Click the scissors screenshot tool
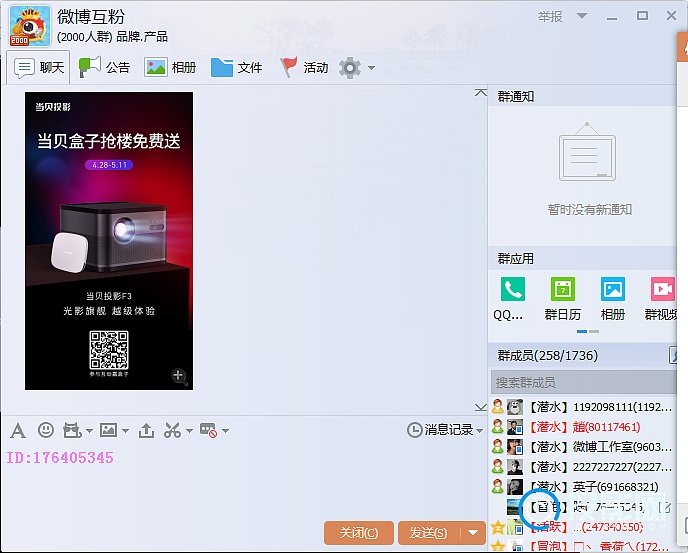The image size is (688, 553). [171, 430]
